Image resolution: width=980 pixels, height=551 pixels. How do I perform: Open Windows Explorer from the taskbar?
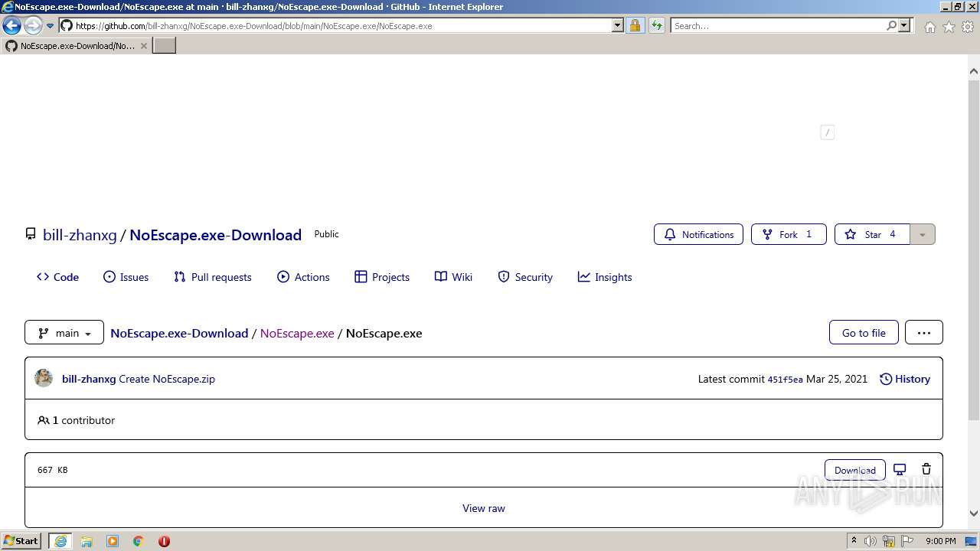point(87,541)
